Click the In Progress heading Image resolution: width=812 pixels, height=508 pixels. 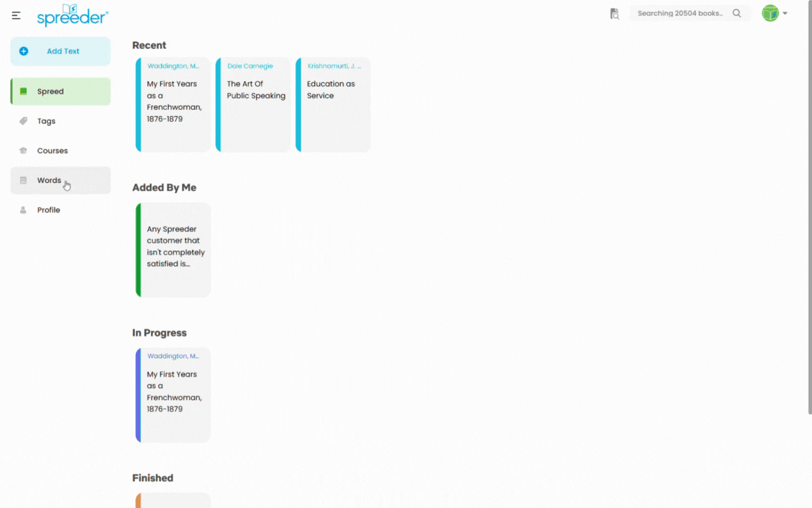pos(159,333)
